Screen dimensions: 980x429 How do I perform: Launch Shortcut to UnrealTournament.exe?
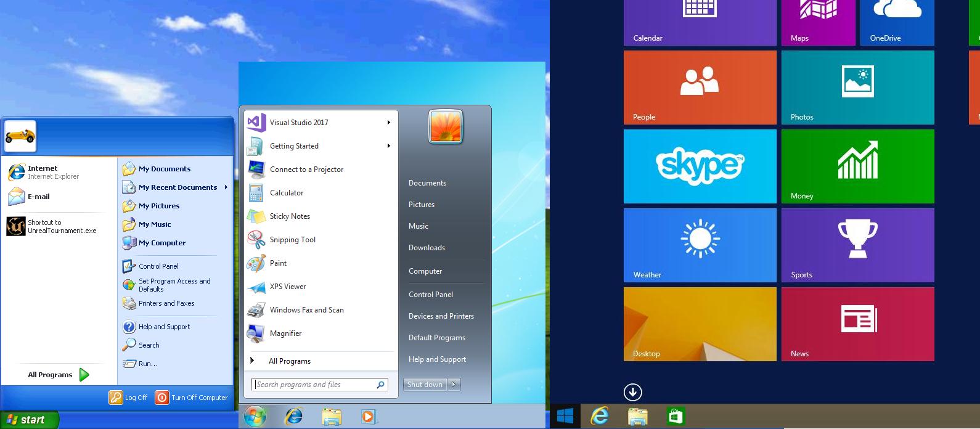pos(52,226)
